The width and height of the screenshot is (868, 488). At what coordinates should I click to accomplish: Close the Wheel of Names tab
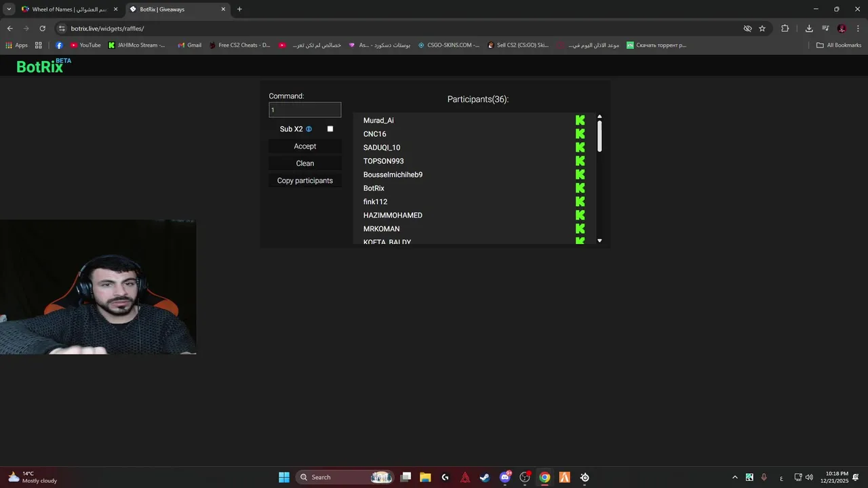tap(115, 9)
